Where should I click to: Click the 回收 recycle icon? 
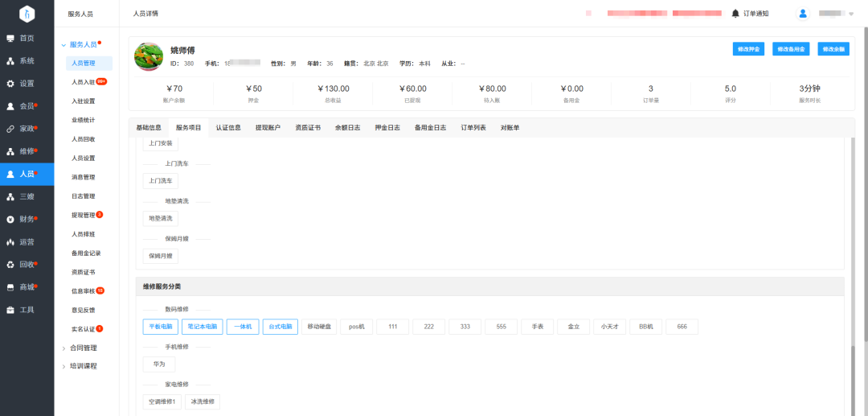(x=10, y=265)
